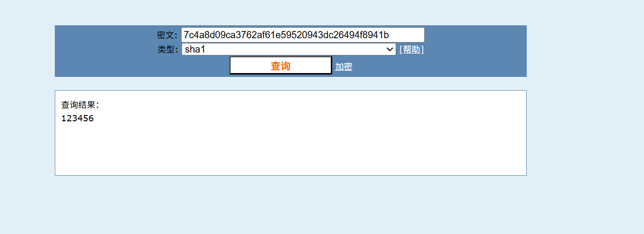Click the 查询 query button
644x234 pixels.
click(x=280, y=65)
